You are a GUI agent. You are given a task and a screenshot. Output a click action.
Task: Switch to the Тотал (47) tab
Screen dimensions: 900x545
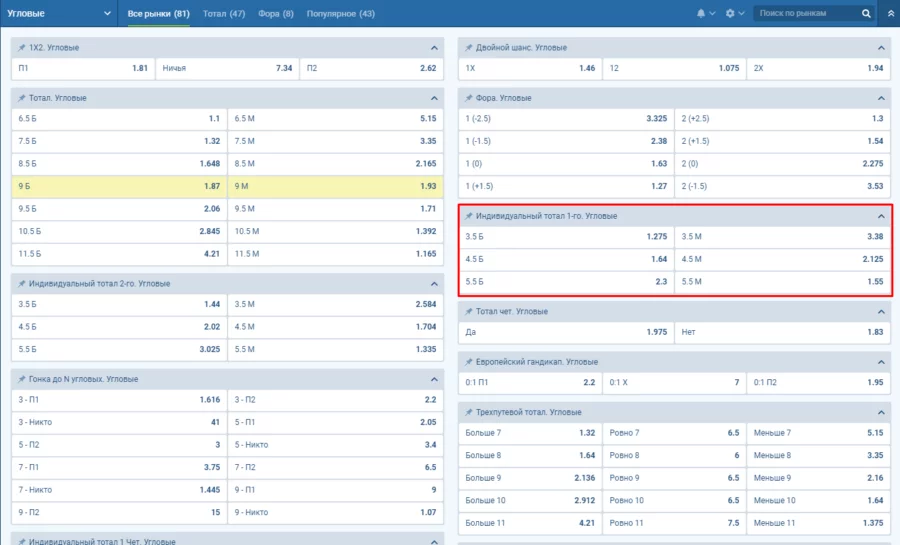click(x=223, y=14)
